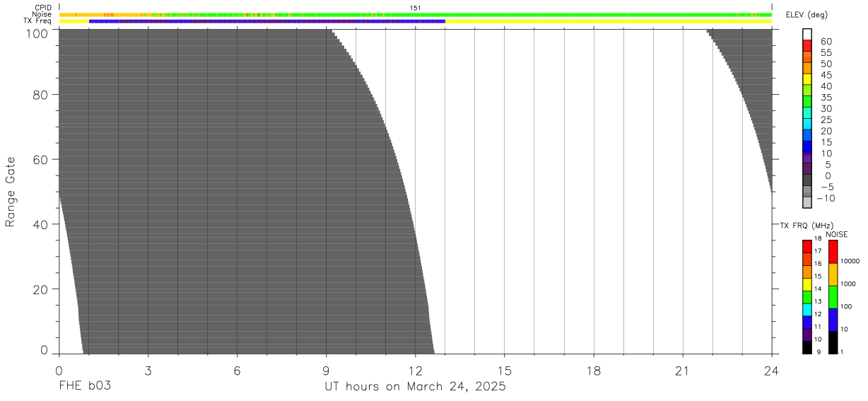Click the 80 tick on Range Gate axis

(41, 95)
